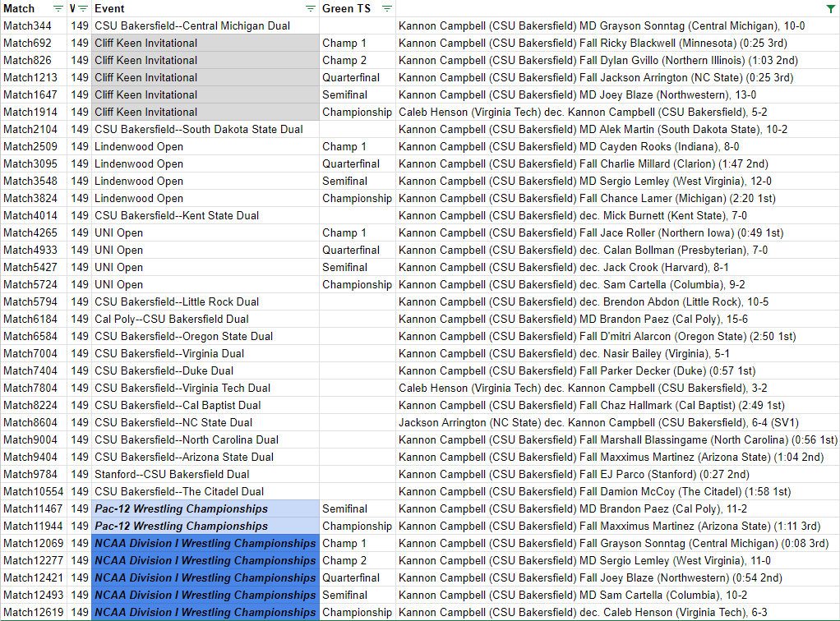Select Champ 2 cell in Match12277 row
Image resolution: width=840 pixels, height=621 pixels.
(358, 560)
